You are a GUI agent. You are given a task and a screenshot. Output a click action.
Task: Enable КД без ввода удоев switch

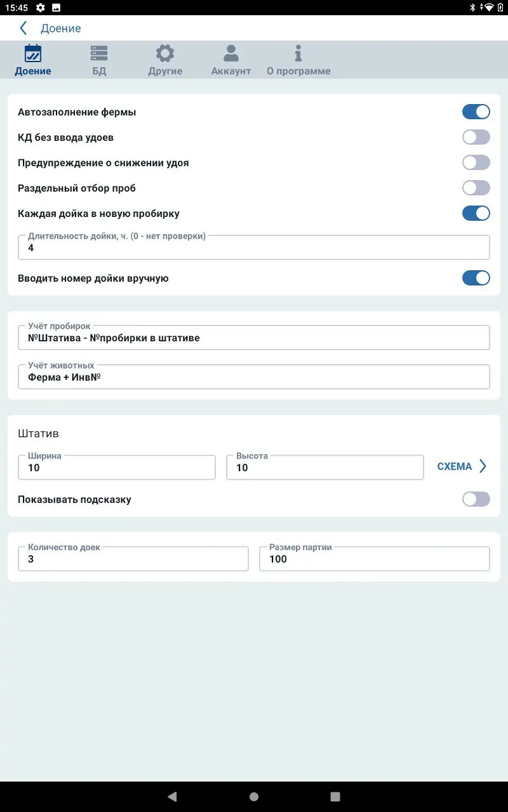(x=476, y=137)
